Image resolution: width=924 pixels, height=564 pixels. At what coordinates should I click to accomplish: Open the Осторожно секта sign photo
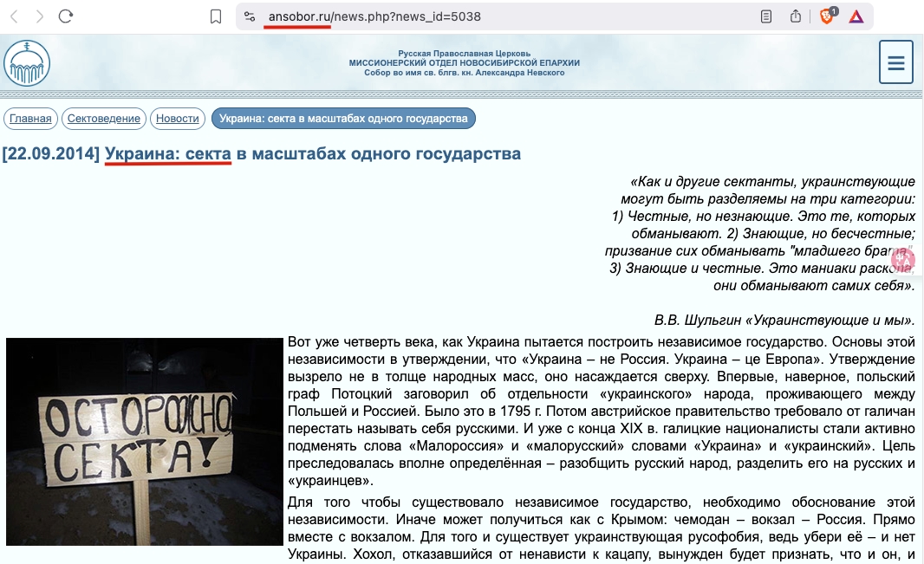pos(145,442)
